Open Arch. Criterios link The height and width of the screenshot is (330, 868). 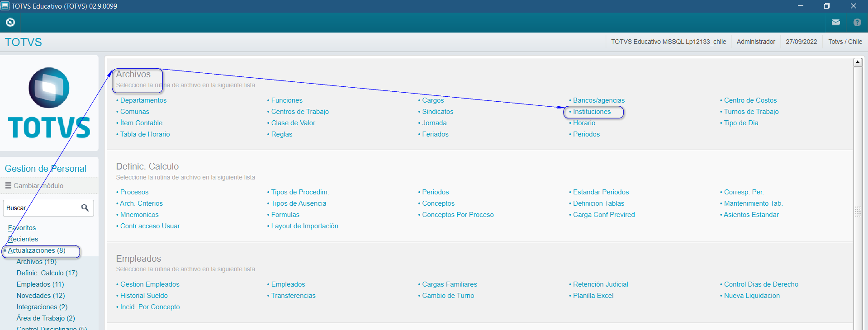(x=141, y=203)
